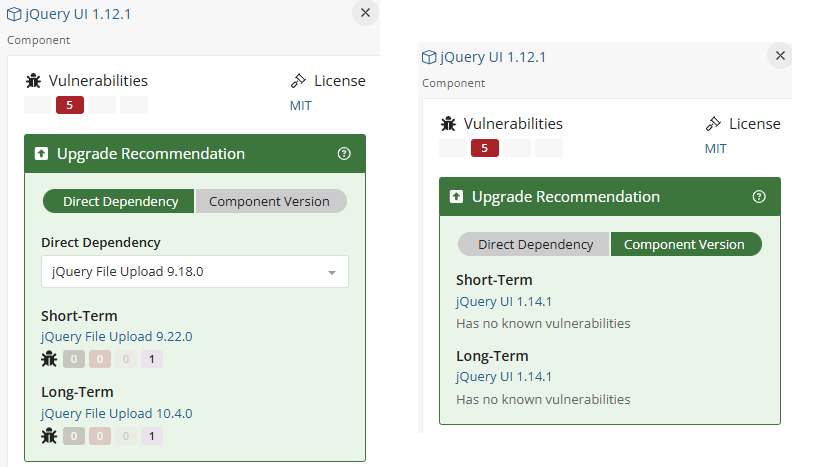Open Long-Term jQuery UI 1.14.1 link

pos(504,377)
